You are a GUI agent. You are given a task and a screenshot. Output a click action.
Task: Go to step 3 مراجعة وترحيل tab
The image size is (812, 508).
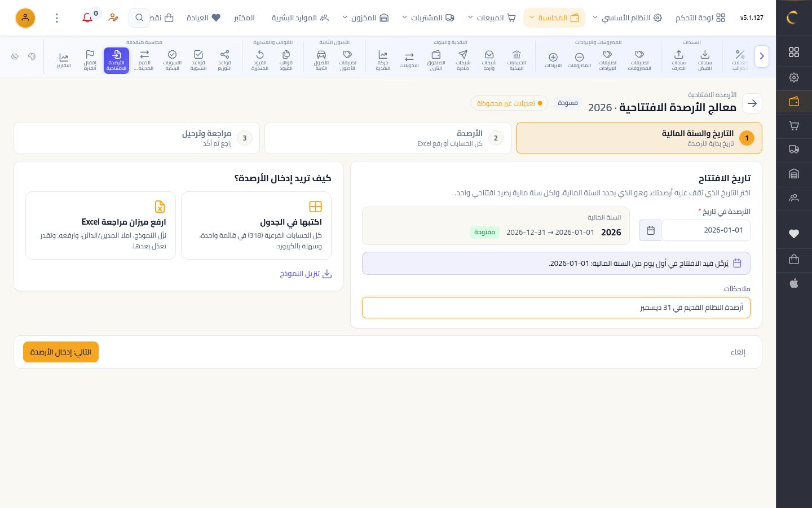click(136, 138)
